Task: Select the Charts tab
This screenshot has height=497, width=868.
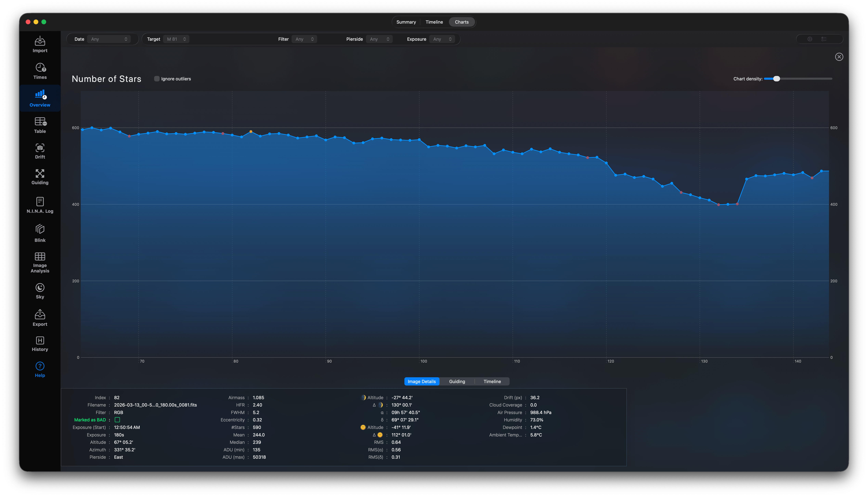Action: click(x=462, y=22)
